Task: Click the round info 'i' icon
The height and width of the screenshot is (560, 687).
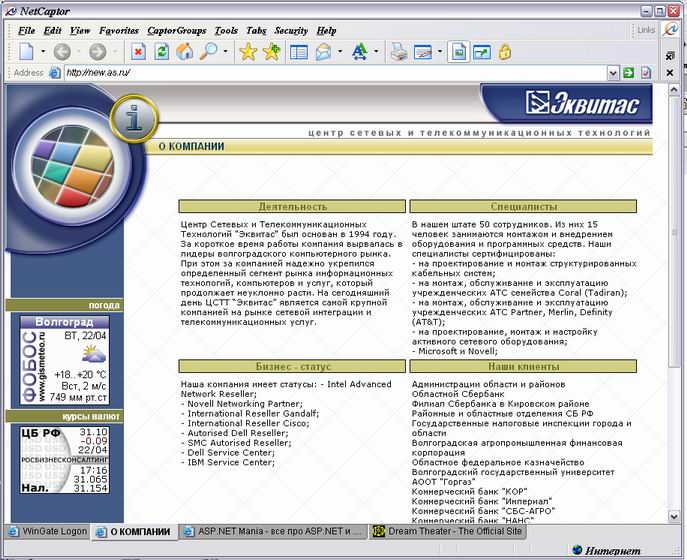Action: (x=134, y=118)
